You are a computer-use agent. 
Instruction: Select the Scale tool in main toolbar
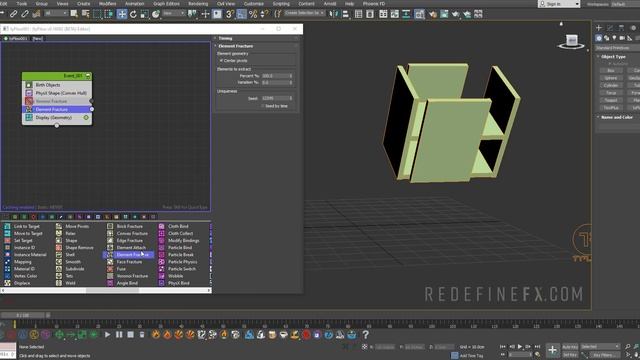(x=144, y=14)
